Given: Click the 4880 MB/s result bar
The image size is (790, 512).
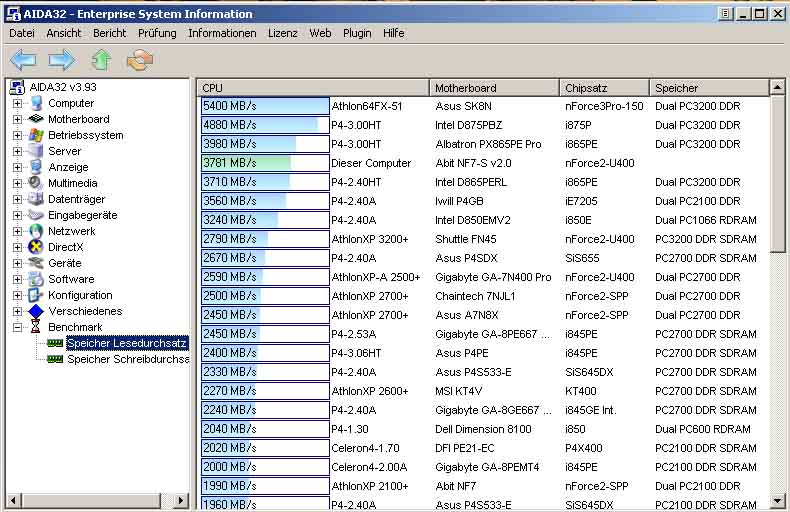Looking at the screenshot, I should pos(265,125).
